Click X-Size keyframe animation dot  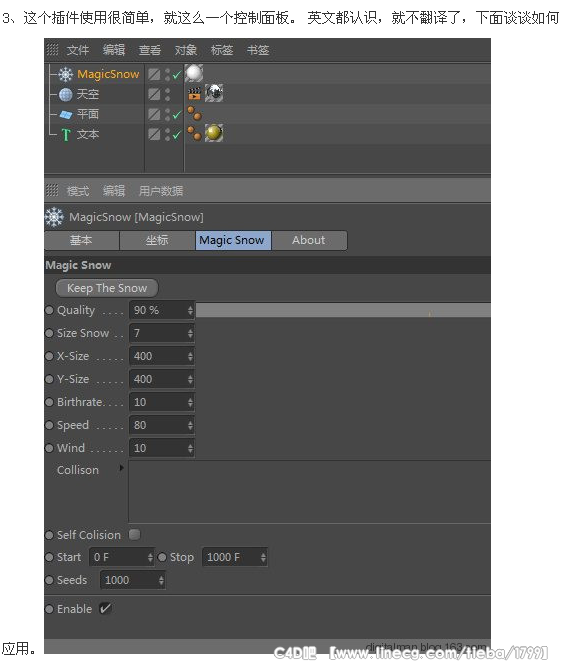tap(50, 356)
